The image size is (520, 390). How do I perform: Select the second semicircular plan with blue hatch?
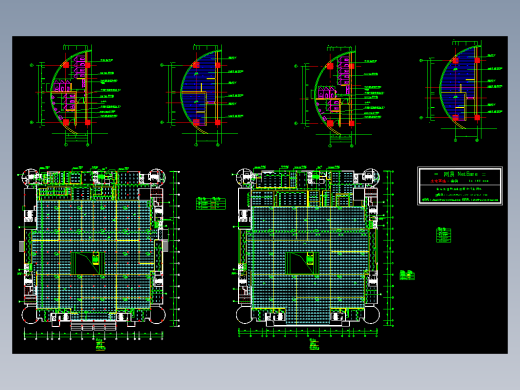[x=203, y=95]
